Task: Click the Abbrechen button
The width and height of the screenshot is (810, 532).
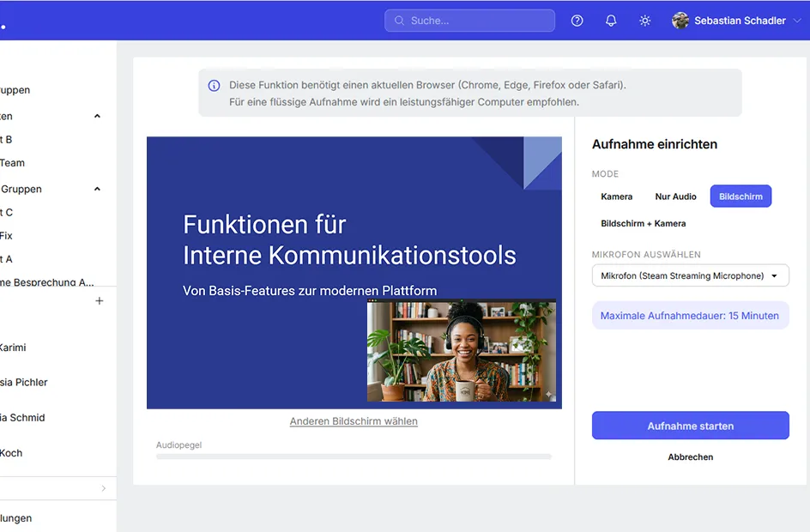Action: [x=690, y=457]
